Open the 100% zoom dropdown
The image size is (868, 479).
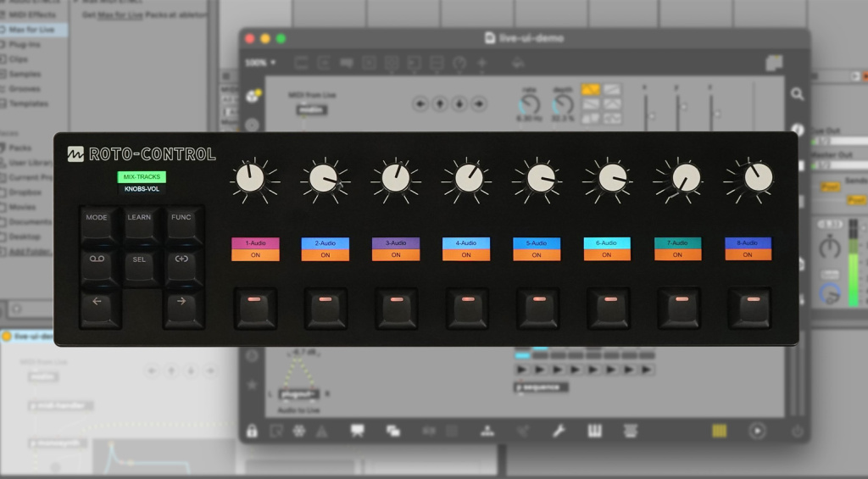[x=260, y=63]
